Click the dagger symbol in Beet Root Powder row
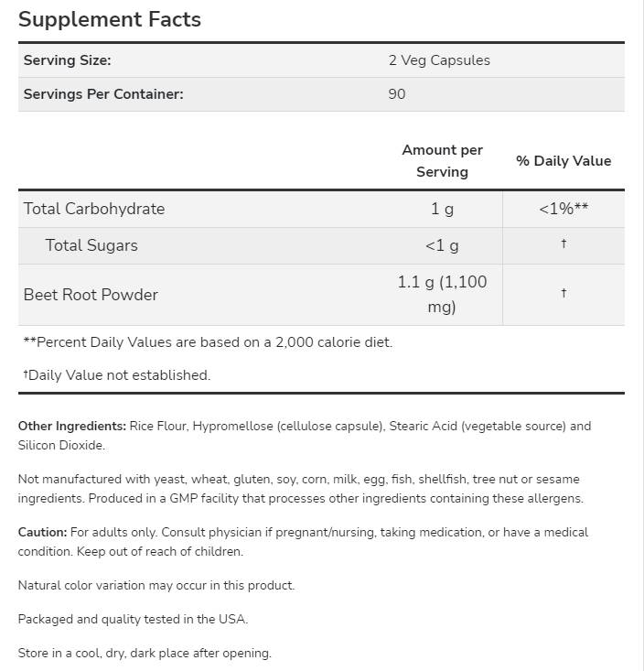This screenshot has height=671, width=644. point(563,294)
